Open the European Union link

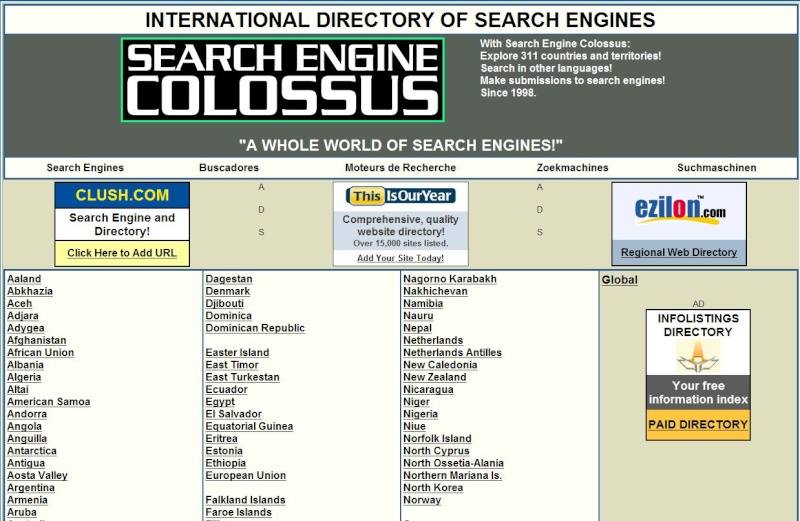pos(245,475)
